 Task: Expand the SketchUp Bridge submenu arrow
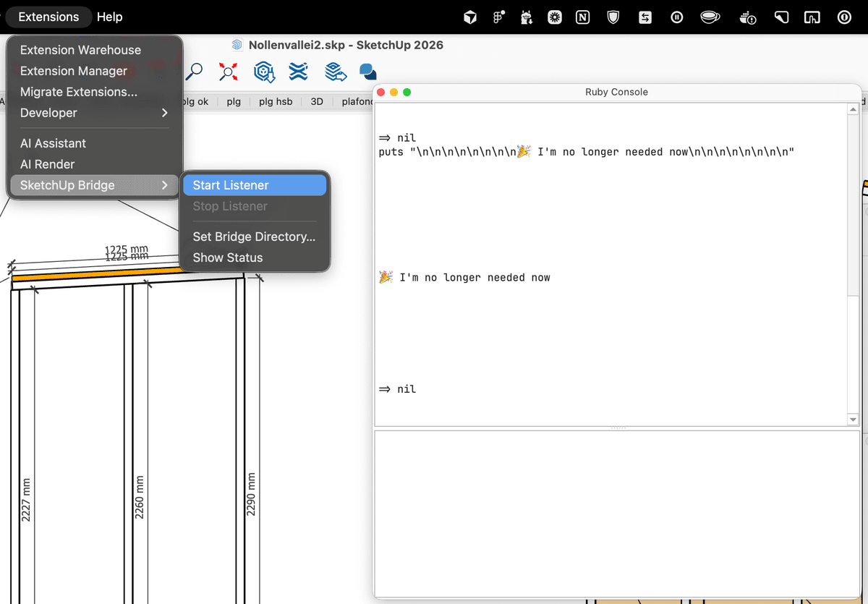(165, 185)
